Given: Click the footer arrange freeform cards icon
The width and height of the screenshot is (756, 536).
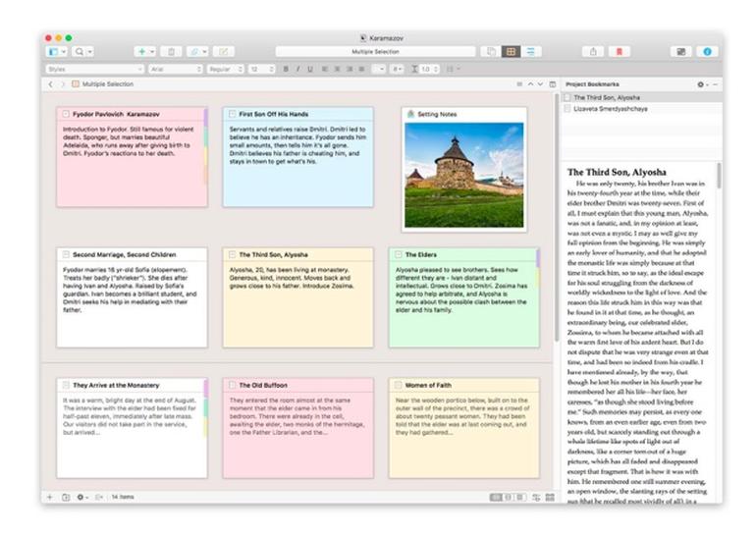Looking at the screenshot, I should [536, 497].
